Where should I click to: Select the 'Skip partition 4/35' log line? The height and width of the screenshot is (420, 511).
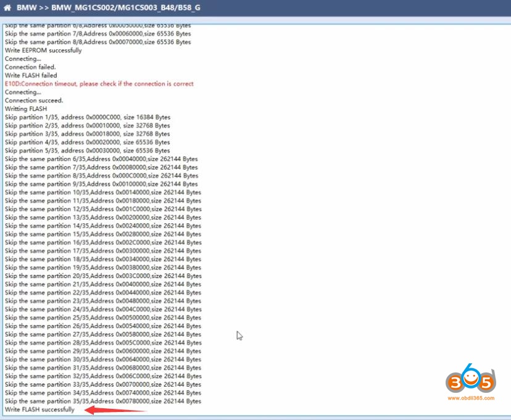coord(88,142)
